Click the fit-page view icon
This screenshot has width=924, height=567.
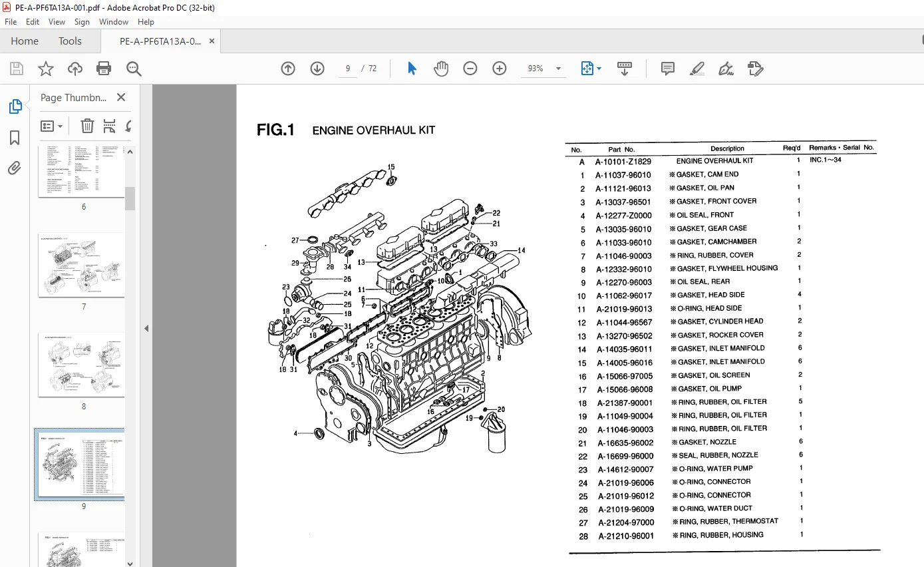click(587, 69)
